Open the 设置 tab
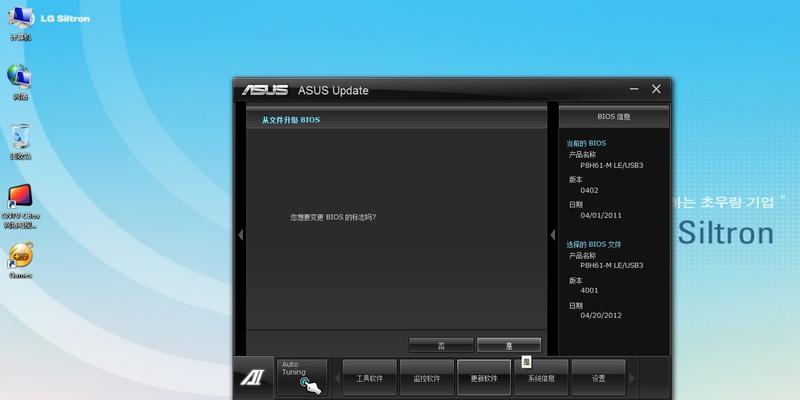800x400 pixels. (x=598, y=378)
